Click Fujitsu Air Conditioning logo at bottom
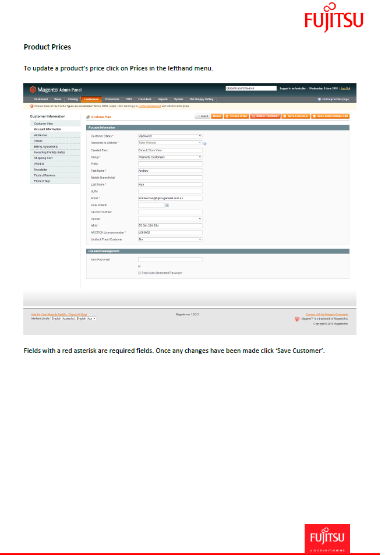The width and height of the screenshot is (392, 555). [327, 539]
